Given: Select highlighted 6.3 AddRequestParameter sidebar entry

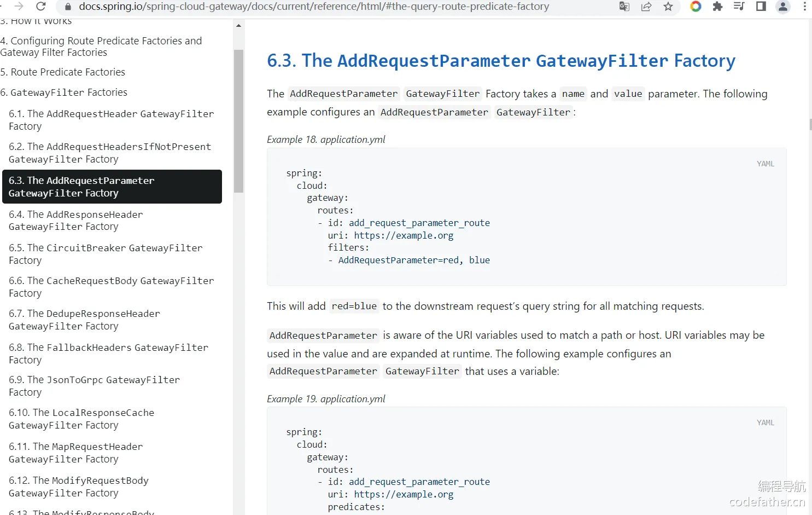Looking at the screenshot, I should tap(112, 187).
